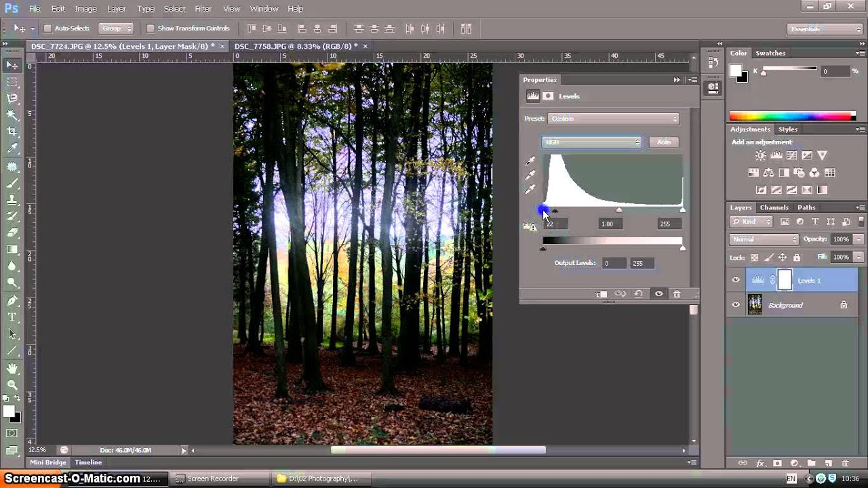
Task: Switch to the Styles tab
Action: coord(788,129)
